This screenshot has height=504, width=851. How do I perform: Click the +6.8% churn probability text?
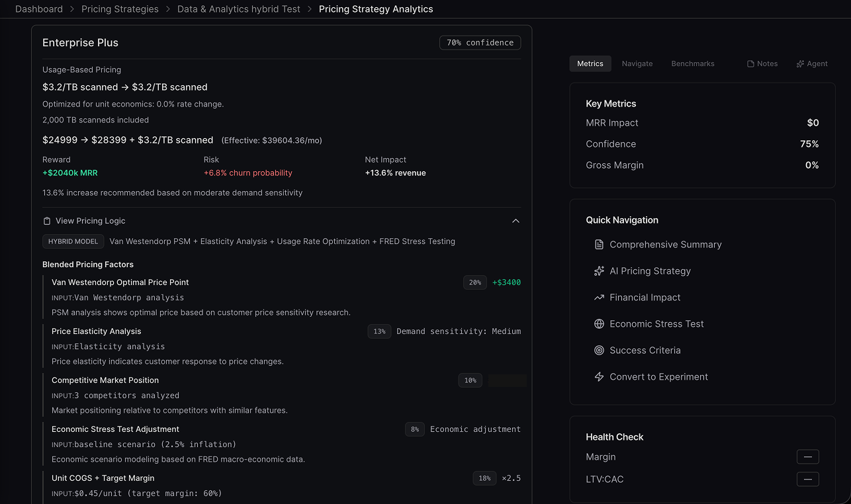[248, 173]
